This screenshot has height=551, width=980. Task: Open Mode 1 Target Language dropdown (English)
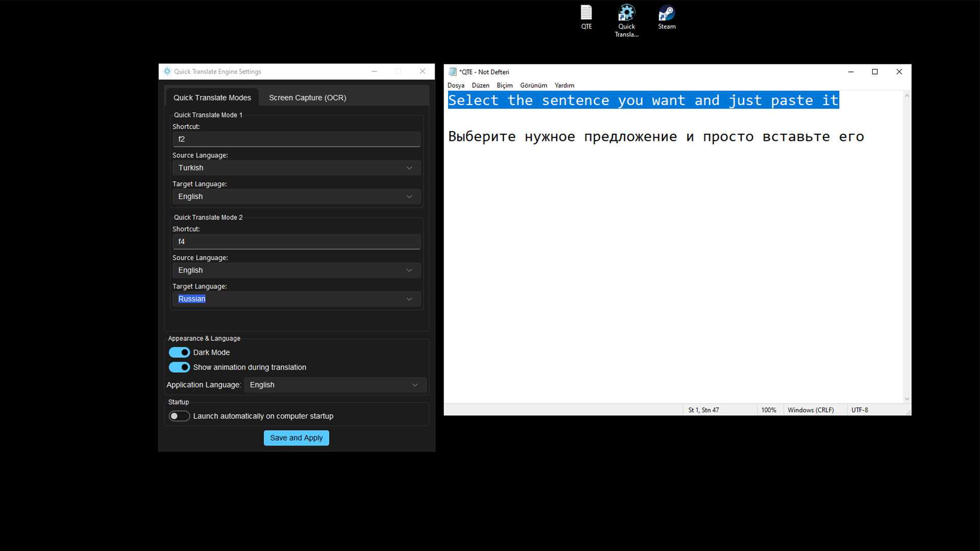click(x=297, y=196)
